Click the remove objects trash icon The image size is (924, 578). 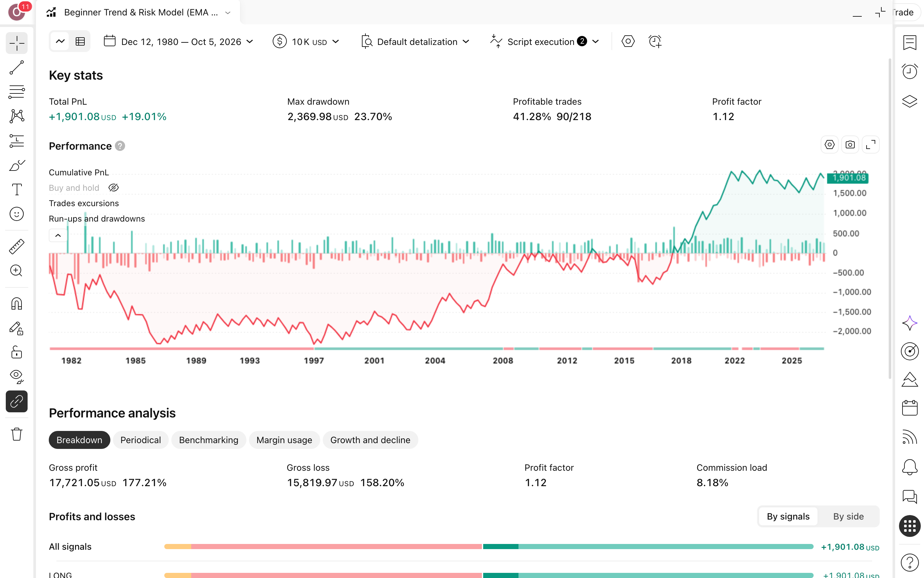[x=17, y=434]
